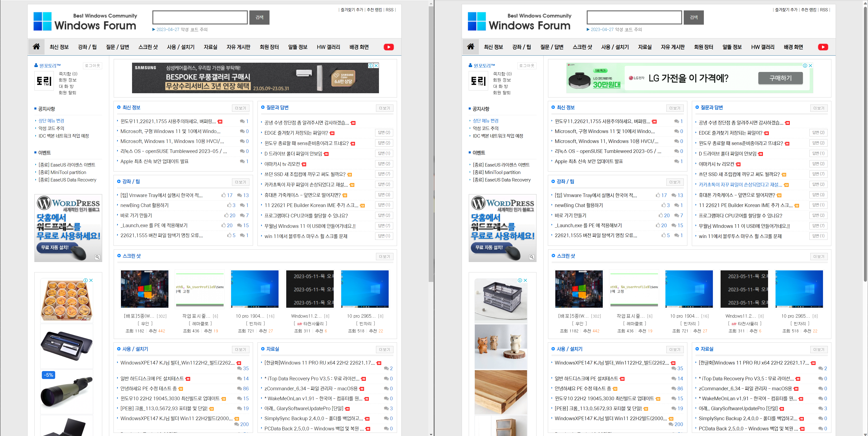Click magnifier icon on WordPress ad, right window
Screen dimensions: 868x436
[x=532, y=257]
